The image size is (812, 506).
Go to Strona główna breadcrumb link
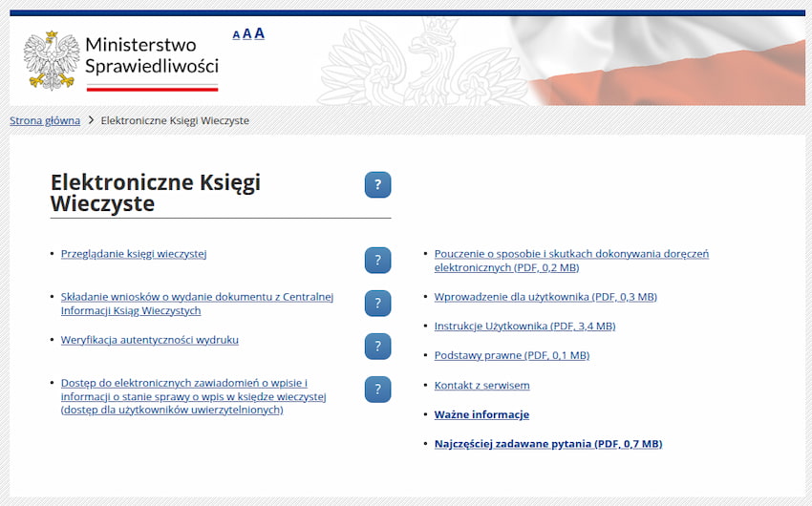click(x=45, y=120)
